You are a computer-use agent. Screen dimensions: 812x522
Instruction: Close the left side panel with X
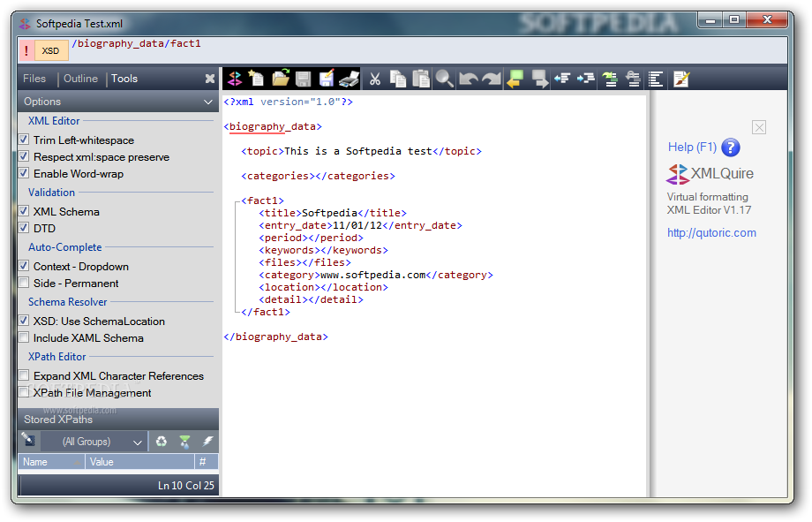(x=210, y=79)
